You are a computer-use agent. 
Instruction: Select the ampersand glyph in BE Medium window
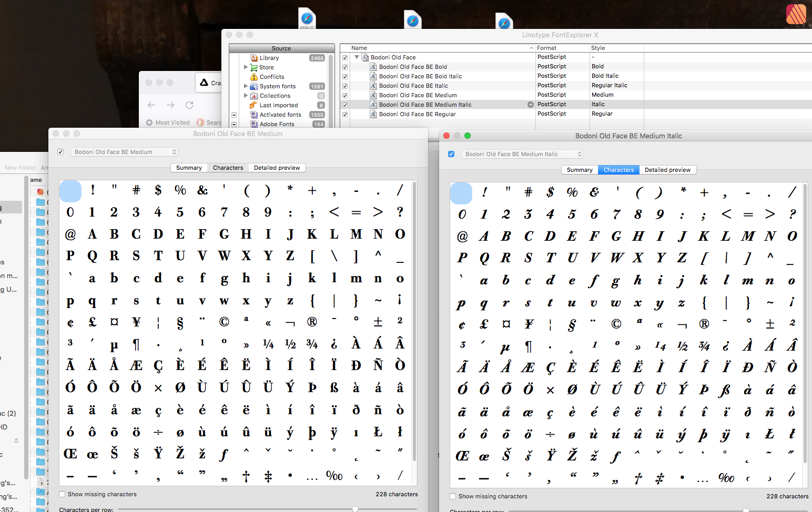(202, 190)
